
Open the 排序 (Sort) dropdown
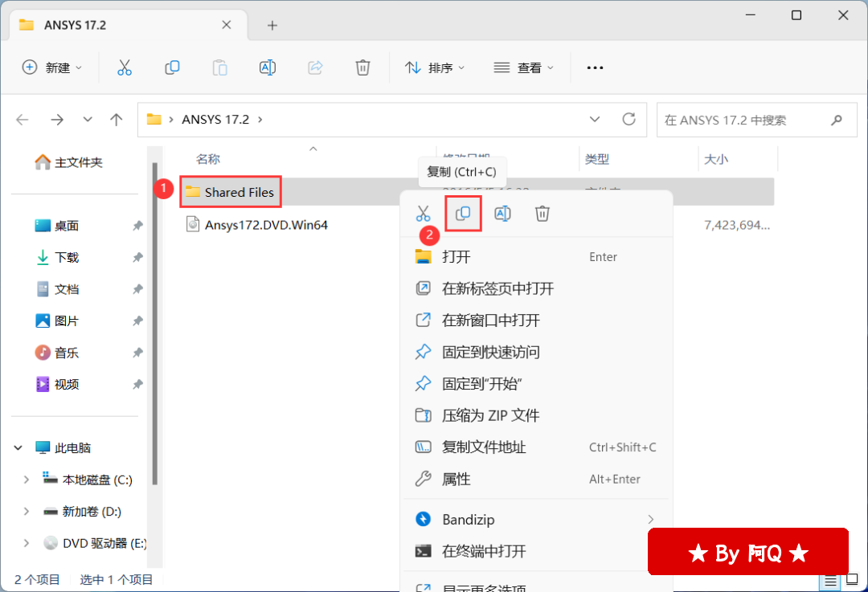(x=435, y=67)
